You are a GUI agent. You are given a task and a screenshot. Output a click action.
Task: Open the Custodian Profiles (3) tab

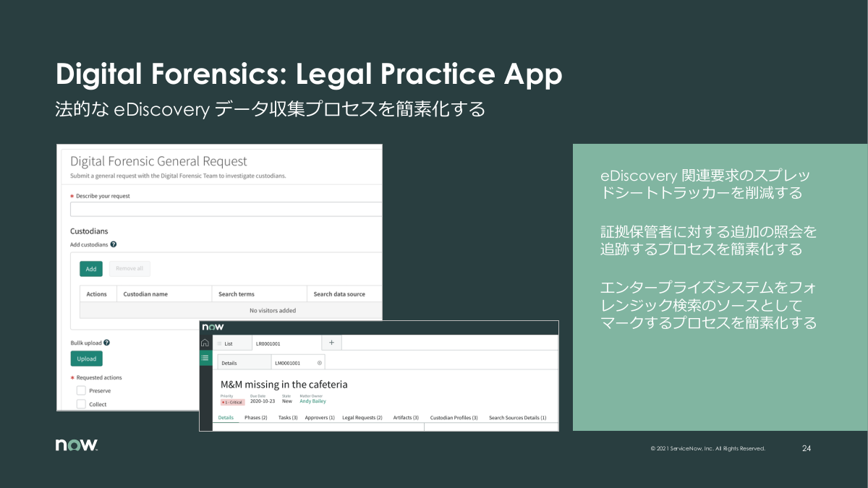click(454, 418)
